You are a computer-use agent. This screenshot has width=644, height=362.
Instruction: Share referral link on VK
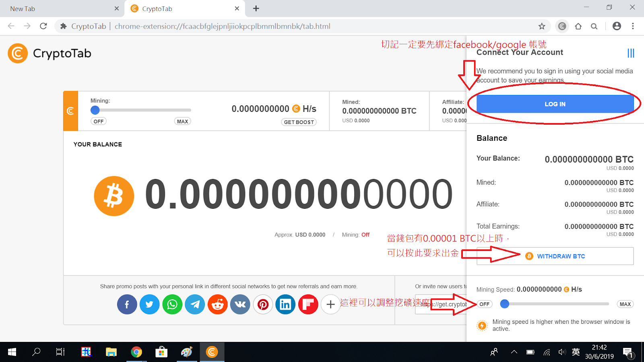pyautogui.click(x=240, y=304)
